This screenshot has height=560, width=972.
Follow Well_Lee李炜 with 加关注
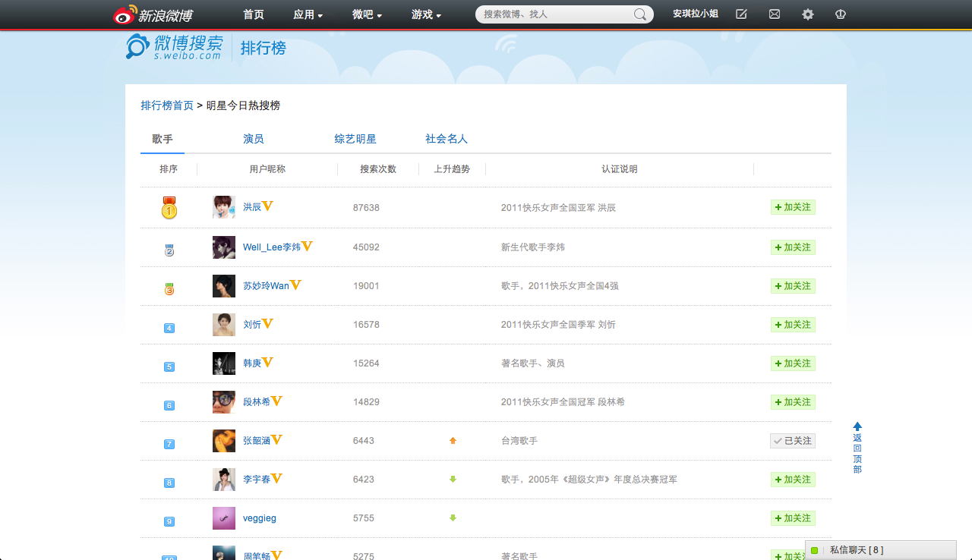[x=793, y=247]
